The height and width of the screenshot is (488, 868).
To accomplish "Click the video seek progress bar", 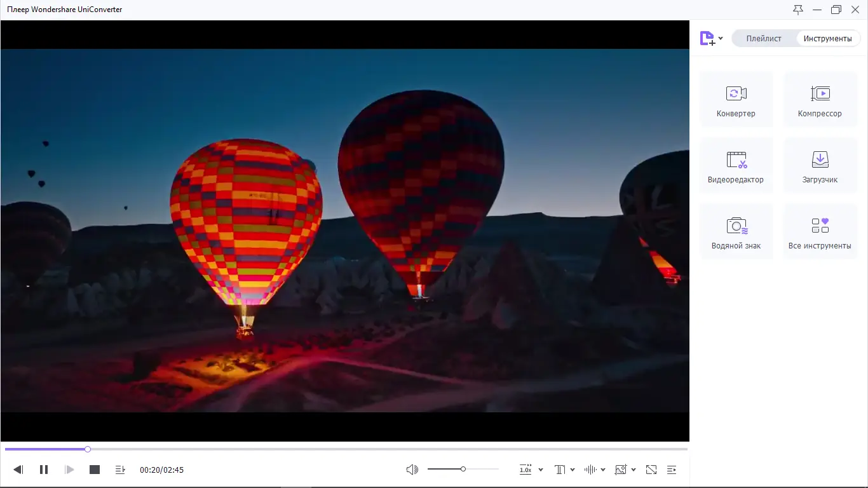I will coord(346,449).
